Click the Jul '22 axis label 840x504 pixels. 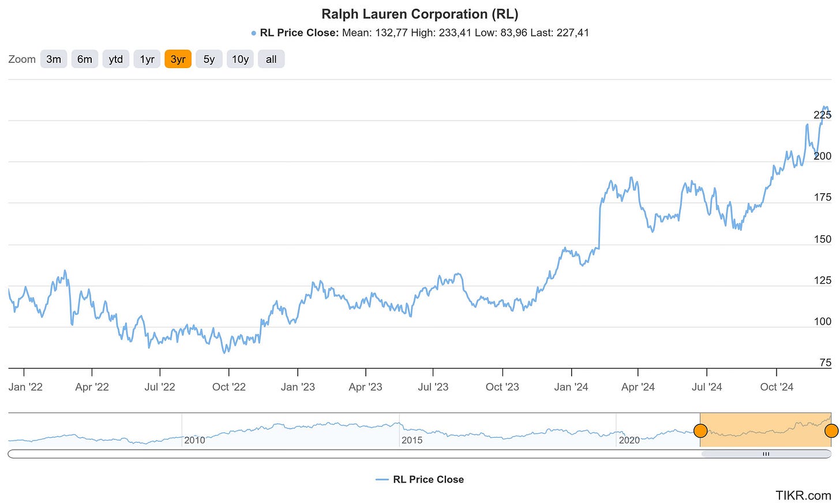(160, 387)
